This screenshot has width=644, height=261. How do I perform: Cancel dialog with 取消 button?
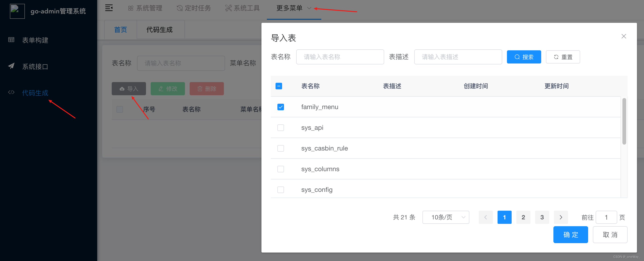610,235
